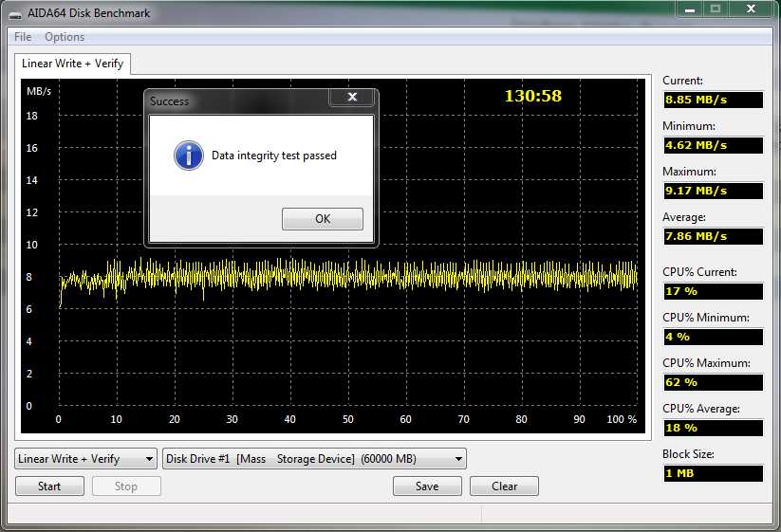
Task: Select the Linear Write + Verify tab
Action: [x=72, y=64]
